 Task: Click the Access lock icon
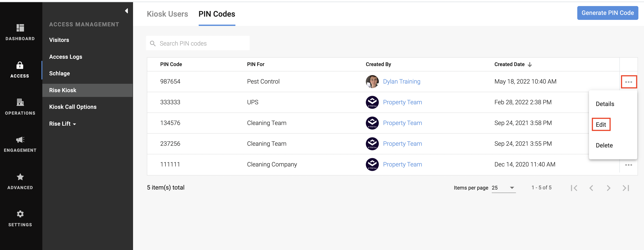(x=20, y=65)
